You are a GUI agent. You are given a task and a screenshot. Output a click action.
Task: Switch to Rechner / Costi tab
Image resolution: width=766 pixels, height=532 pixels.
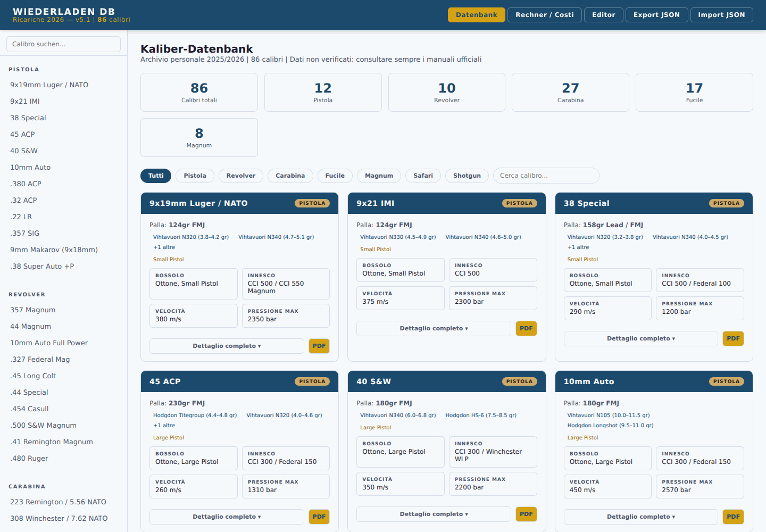pyautogui.click(x=544, y=15)
